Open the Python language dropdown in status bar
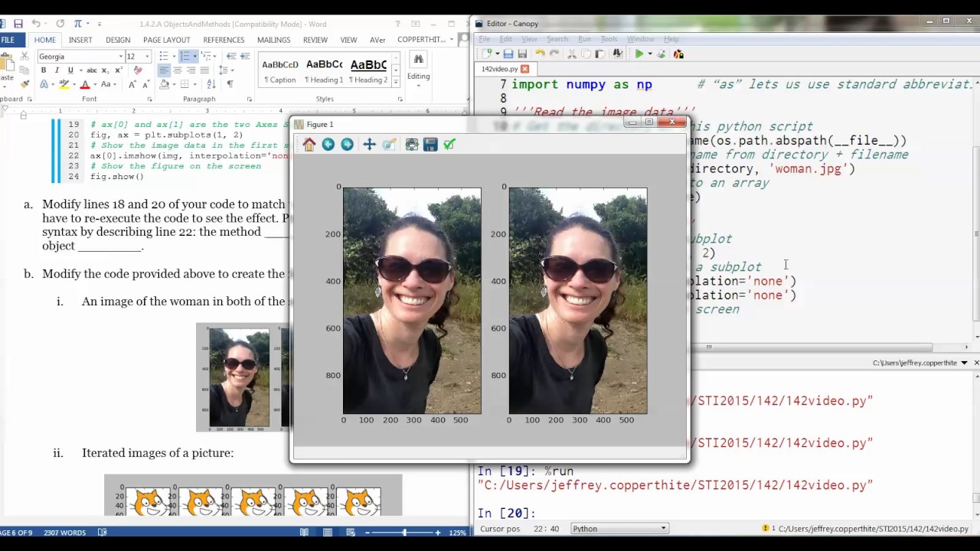This screenshot has width=980, height=551. click(x=619, y=529)
